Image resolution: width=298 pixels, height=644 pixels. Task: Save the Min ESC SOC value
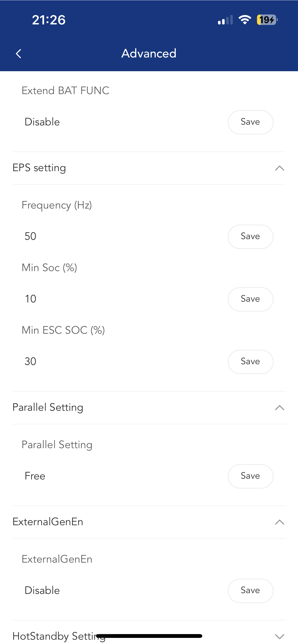click(250, 362)
